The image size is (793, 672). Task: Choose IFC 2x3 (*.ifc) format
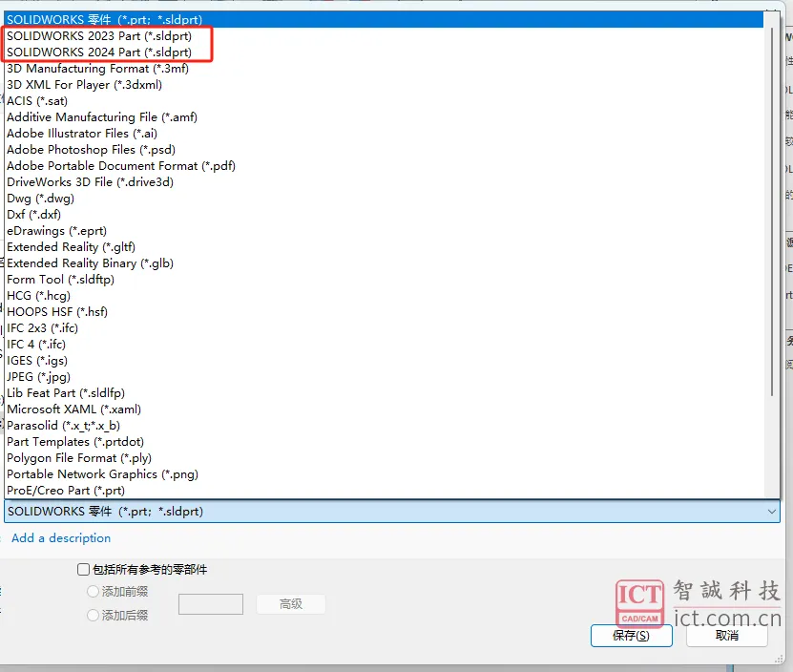tap(384, 327)
